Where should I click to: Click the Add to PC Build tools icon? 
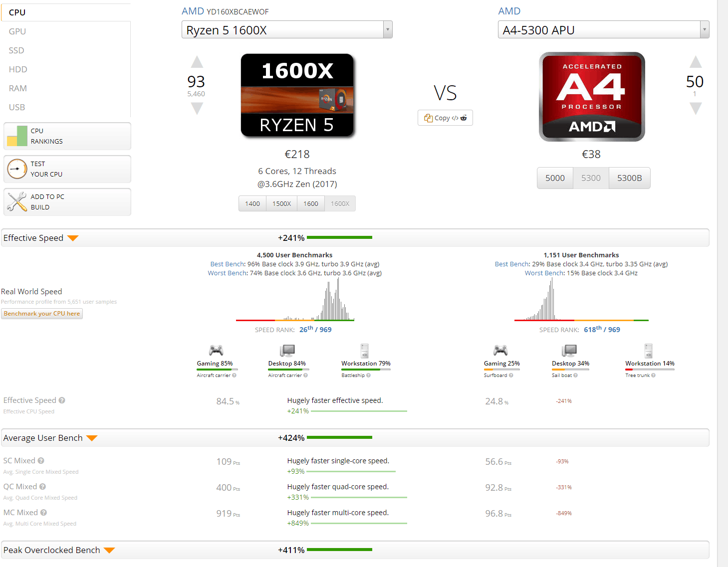coord(17,202)
